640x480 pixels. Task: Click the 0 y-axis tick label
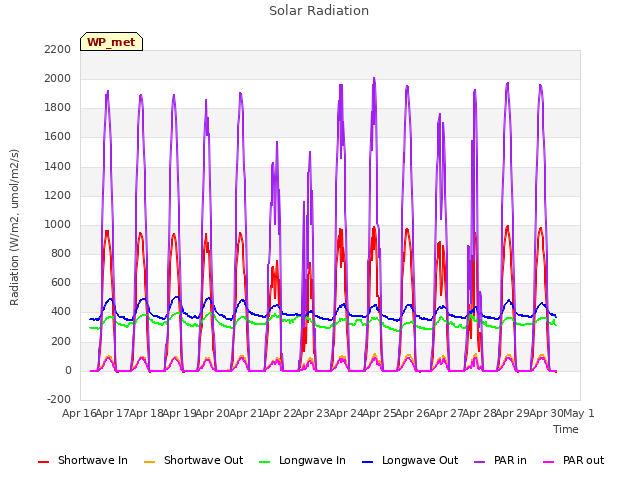68,370
